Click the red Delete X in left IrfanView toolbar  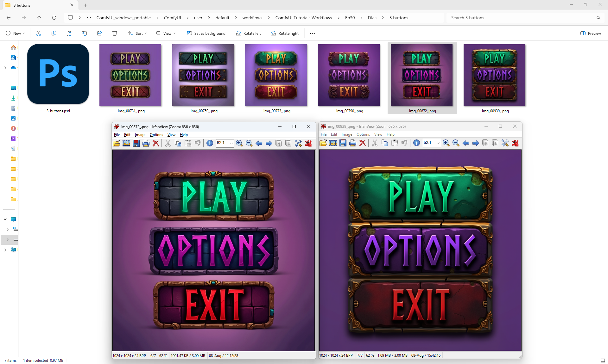pyautogui.click(x=155, y=143)
